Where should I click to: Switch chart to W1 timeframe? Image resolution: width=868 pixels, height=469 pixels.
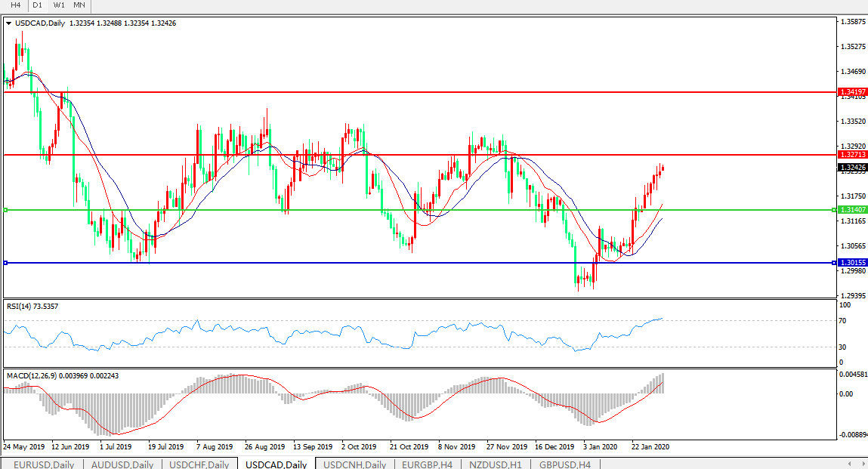(59, 5)
